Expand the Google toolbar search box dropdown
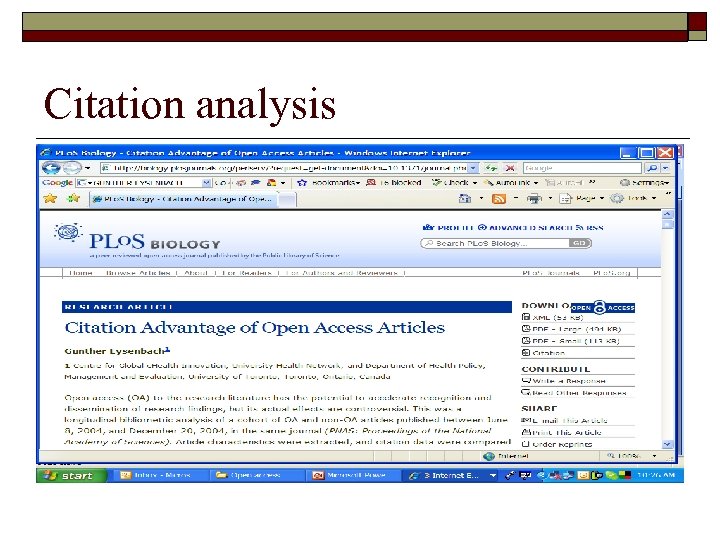Screen dimensions: 720x540 pos(206,183)
